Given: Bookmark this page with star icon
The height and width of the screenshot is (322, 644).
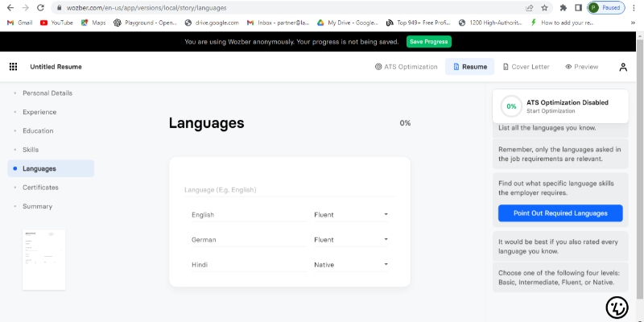Looking at the screenshot, I should point(545,7).
